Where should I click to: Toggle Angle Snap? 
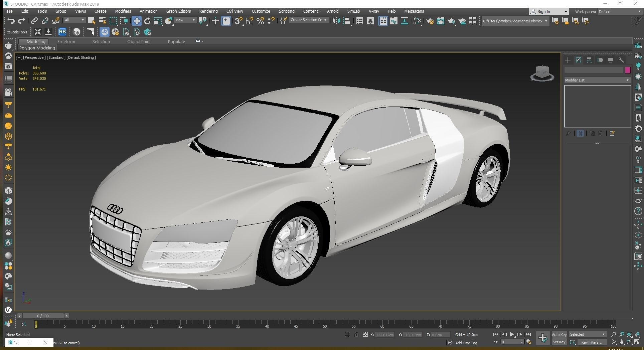tap(249, 21)
